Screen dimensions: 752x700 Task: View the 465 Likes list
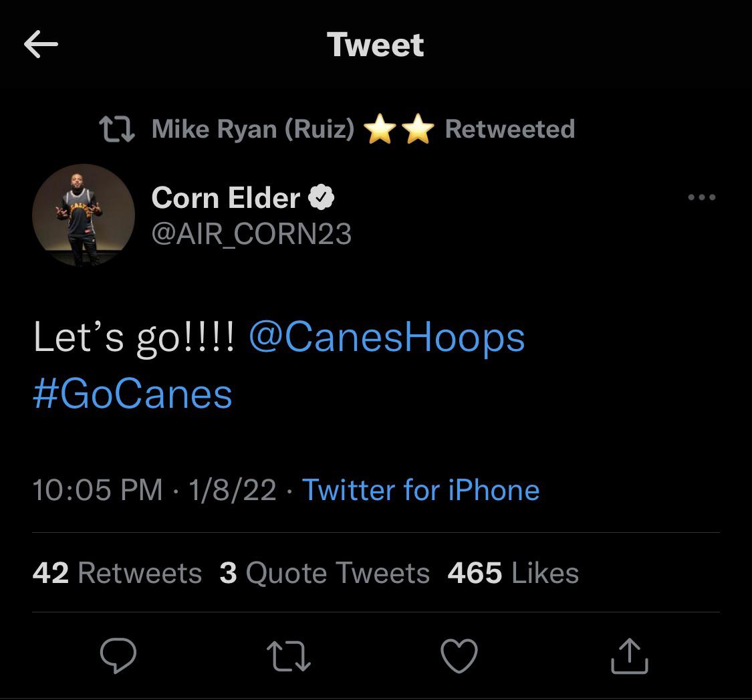point(513,573)
